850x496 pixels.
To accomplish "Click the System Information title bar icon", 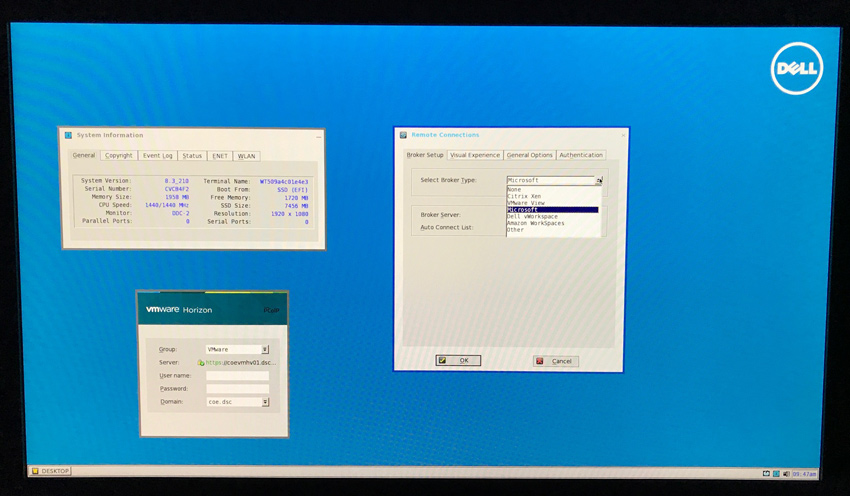I will pos(68,135).
